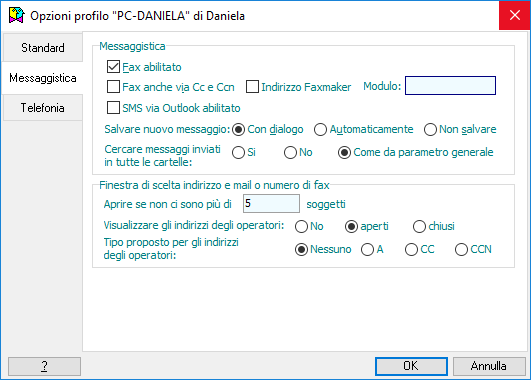Click the Modulo input field
531x380 pixels.
[x=450, y=86]
